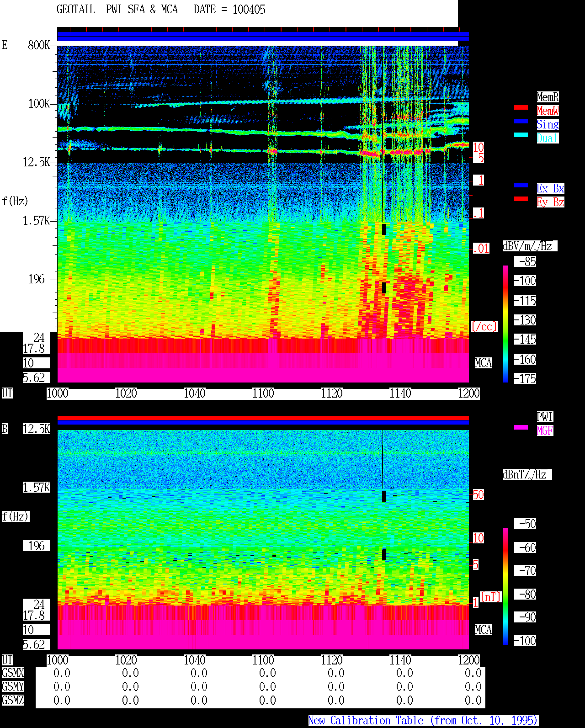The height and width of the screenshot is (728, 585).
Task: Click the MCA label beside the E spectrogram
Action: [x=484, y=363]
